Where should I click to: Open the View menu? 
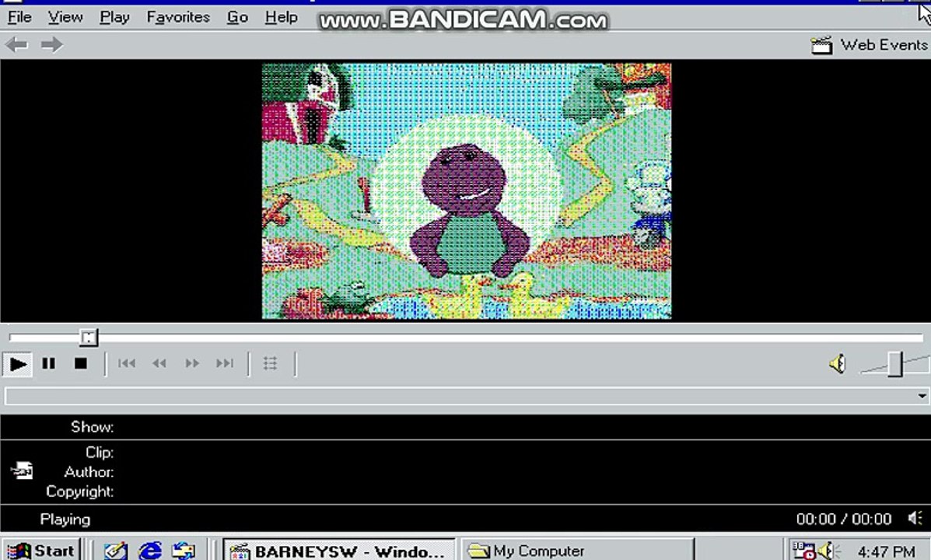(x=65, y=17)
